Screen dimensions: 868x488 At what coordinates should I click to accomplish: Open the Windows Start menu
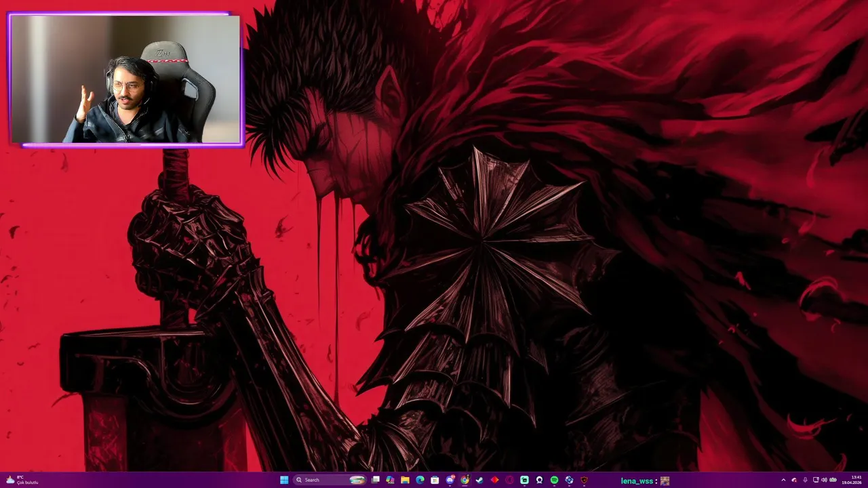pyautogui.click(x=284, y=480)
